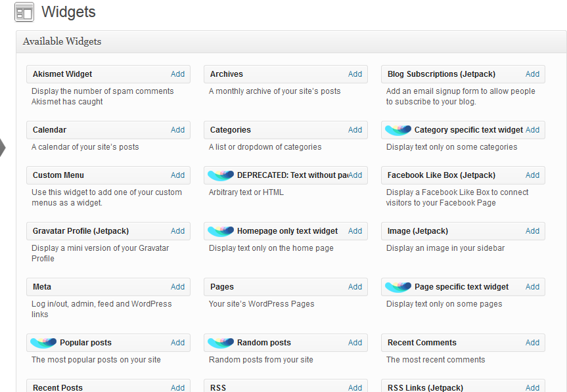Click description 'The most recent comments'
Image resolution: width=567 pixels, height=392 pixels.
point(436,360)
